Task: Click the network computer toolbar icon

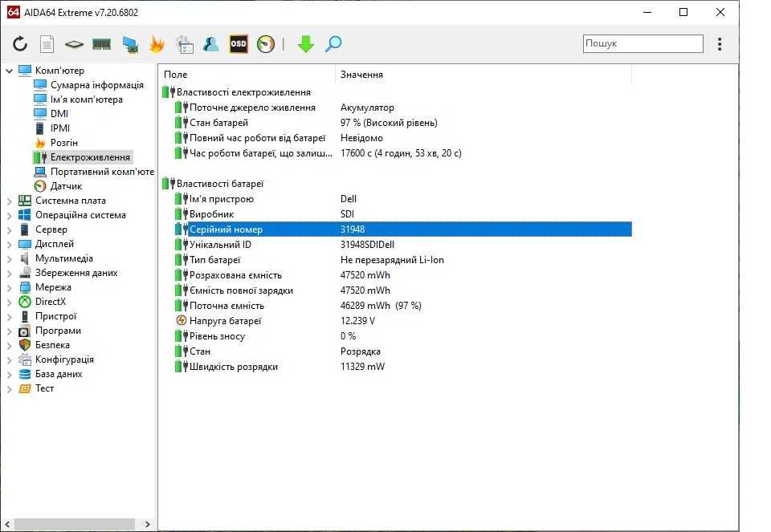Action: [x=130, y=44]
